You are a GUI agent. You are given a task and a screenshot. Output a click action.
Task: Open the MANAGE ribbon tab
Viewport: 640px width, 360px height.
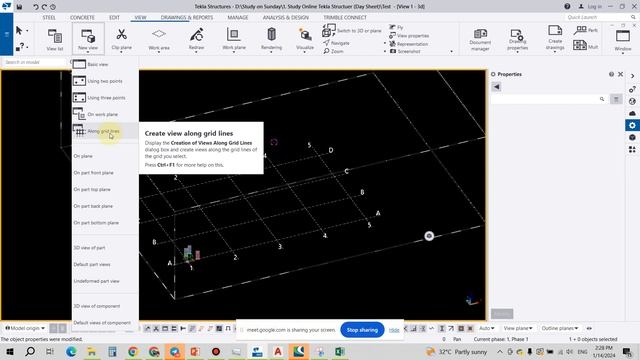coord(238,18)
